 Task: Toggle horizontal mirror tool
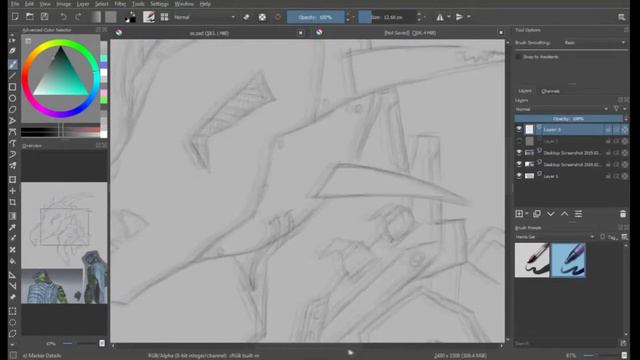point(440,17)
